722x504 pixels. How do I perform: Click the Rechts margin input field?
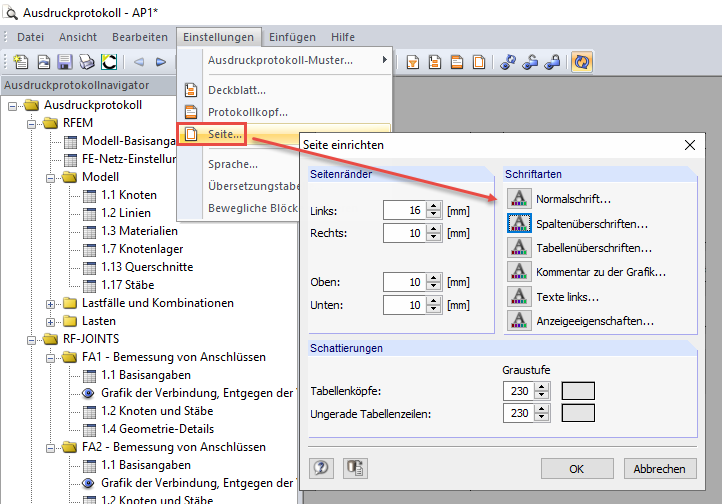pos(404,233)
